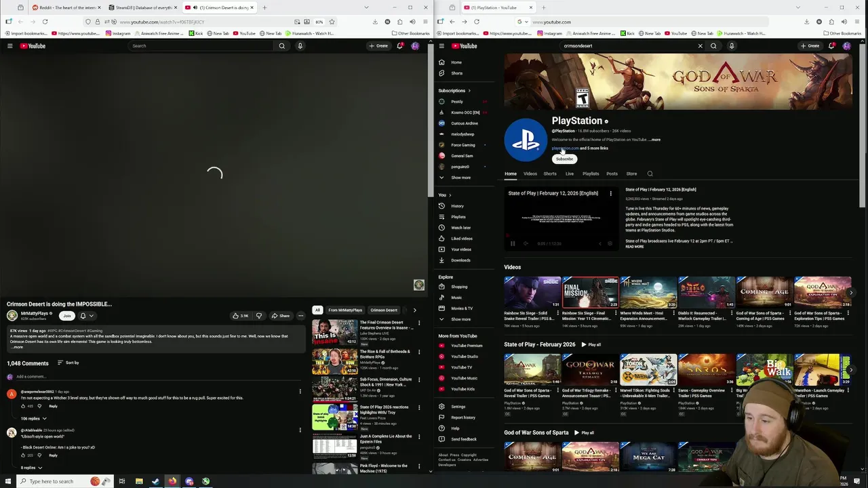Click Create in PlayStation window
Viewport: 868px width, 488px height.
tap(810, 46)
